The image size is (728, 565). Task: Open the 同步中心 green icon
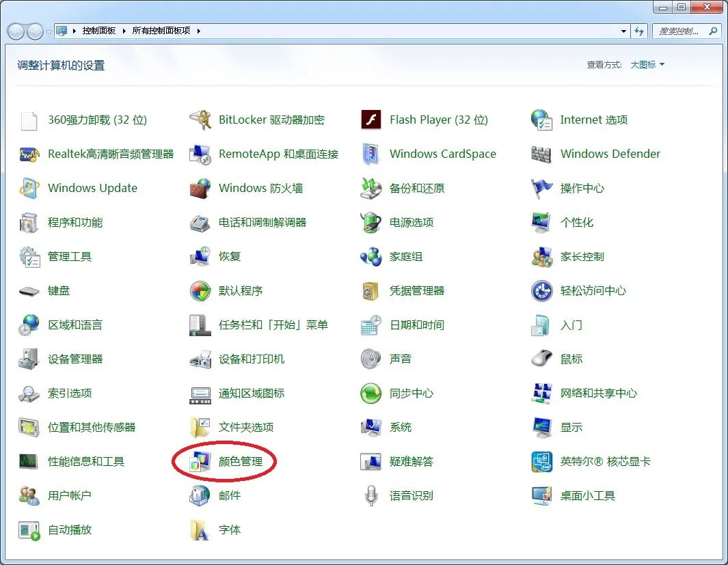point(371,394)
